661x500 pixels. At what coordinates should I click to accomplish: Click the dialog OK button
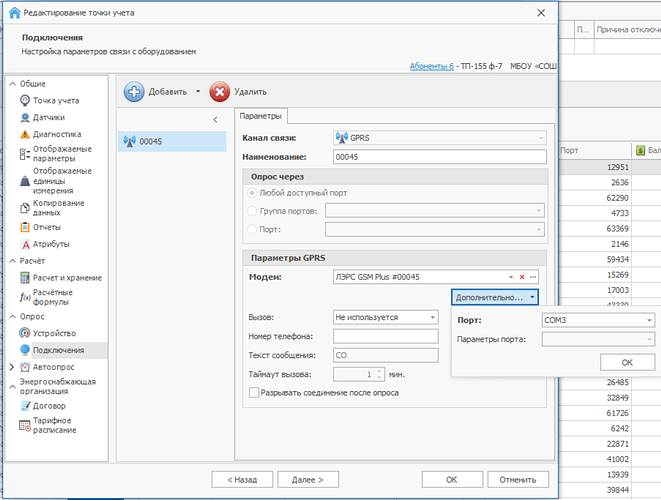(452, 479)
